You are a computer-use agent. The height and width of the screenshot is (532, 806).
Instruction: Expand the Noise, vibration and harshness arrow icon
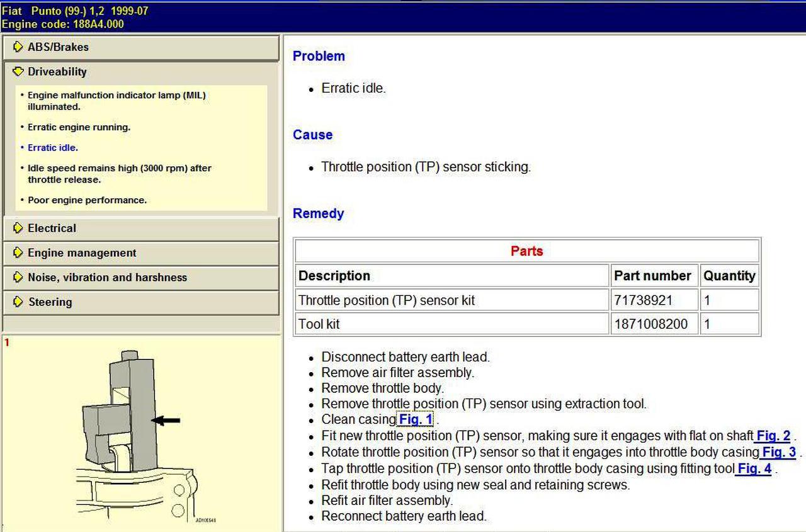pyautogui.click(x=18, y=277)
